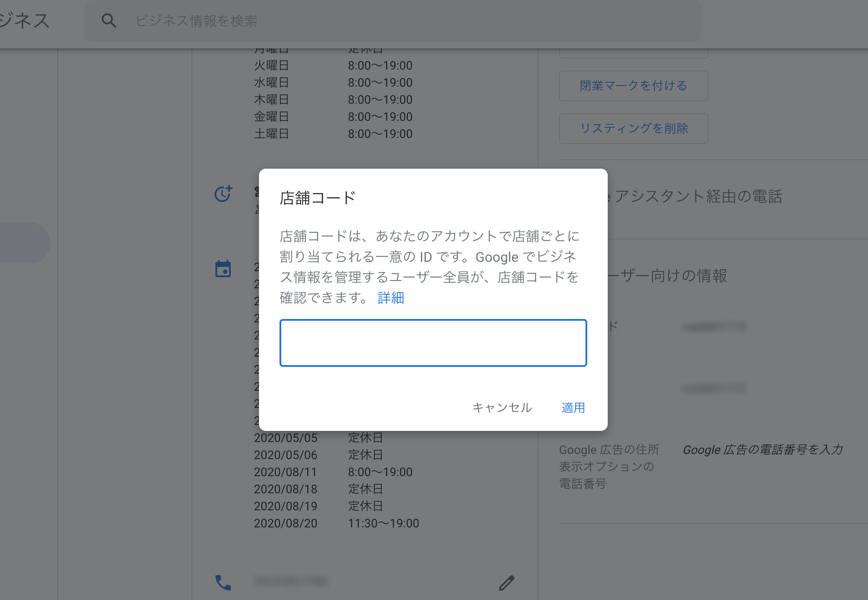Click キャンセル to dismiss the dialog

pos(502,407)
